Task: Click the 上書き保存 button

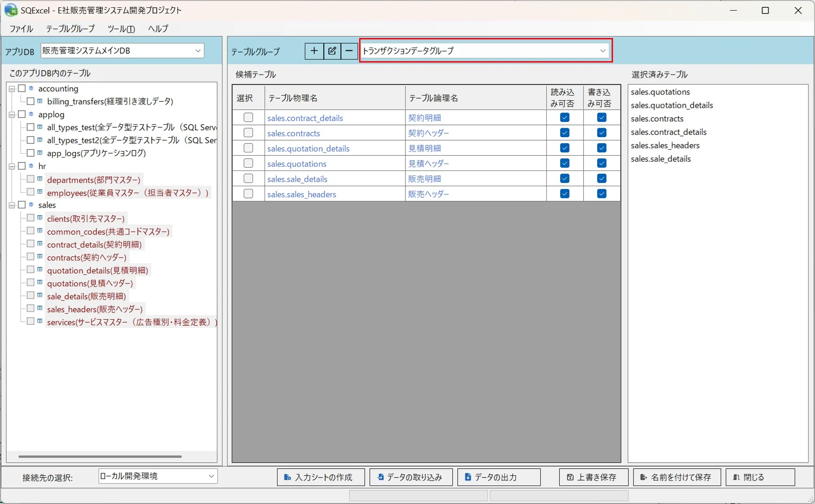Action: [x=594, y=477]
